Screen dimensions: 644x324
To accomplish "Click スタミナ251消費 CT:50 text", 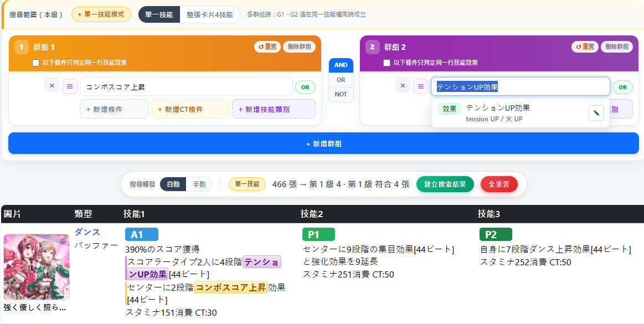I will pyautogui.click(x=348, y=274).
